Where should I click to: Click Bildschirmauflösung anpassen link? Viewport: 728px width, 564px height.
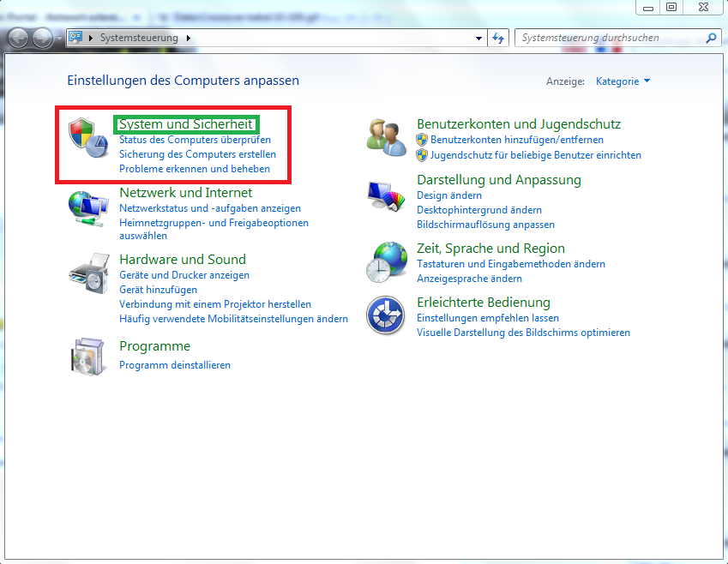click(x=485, y=225)
